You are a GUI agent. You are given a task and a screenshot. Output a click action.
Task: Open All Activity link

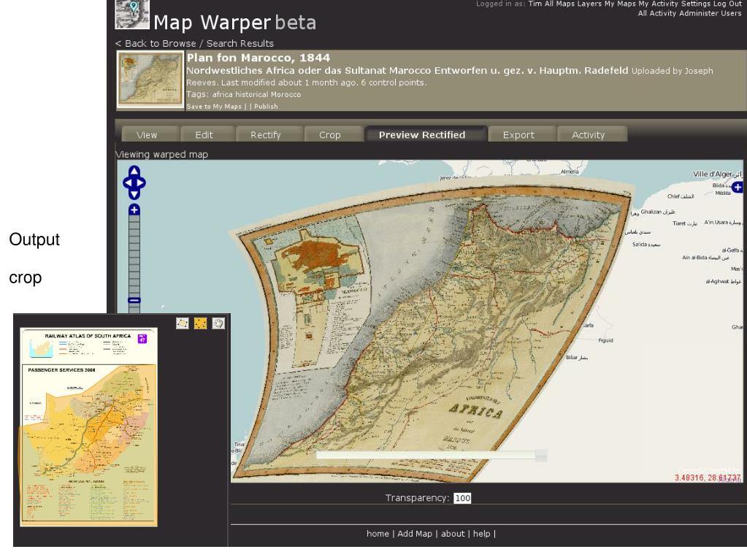[657, 13]
